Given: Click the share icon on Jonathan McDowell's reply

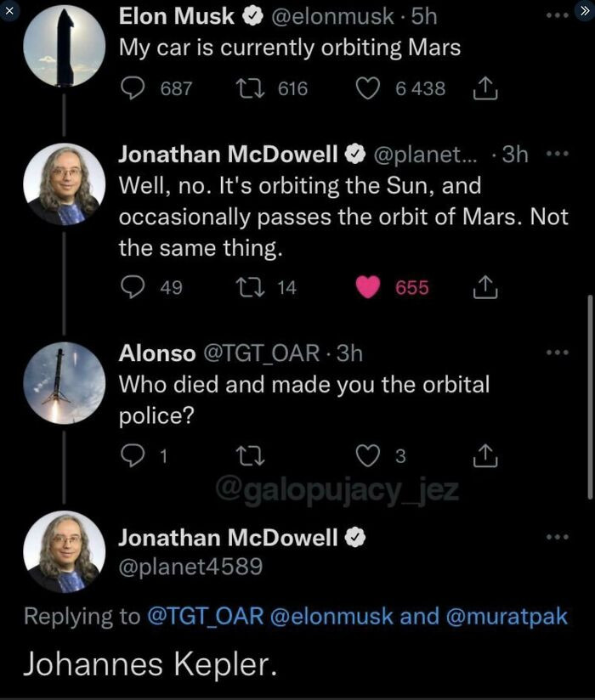Looking at the screenshot, I should (x=485, y=286).
